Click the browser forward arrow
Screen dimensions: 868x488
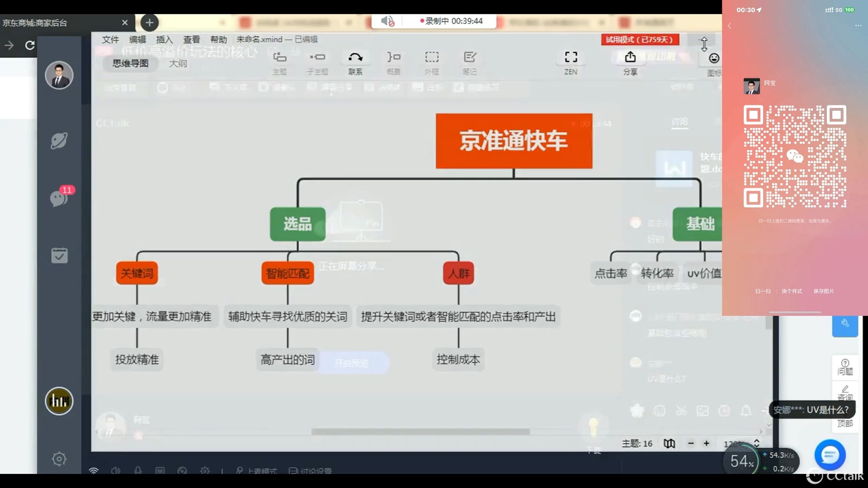pos(9,45)
